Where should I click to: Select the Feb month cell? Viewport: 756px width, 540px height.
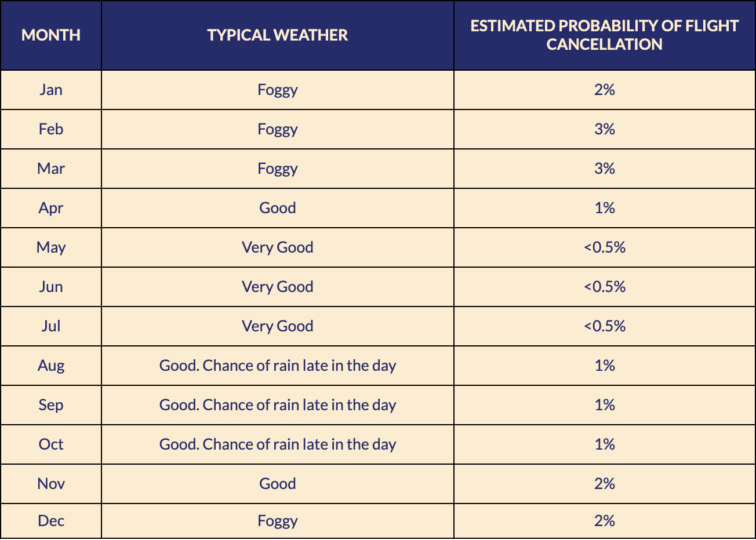51,129
